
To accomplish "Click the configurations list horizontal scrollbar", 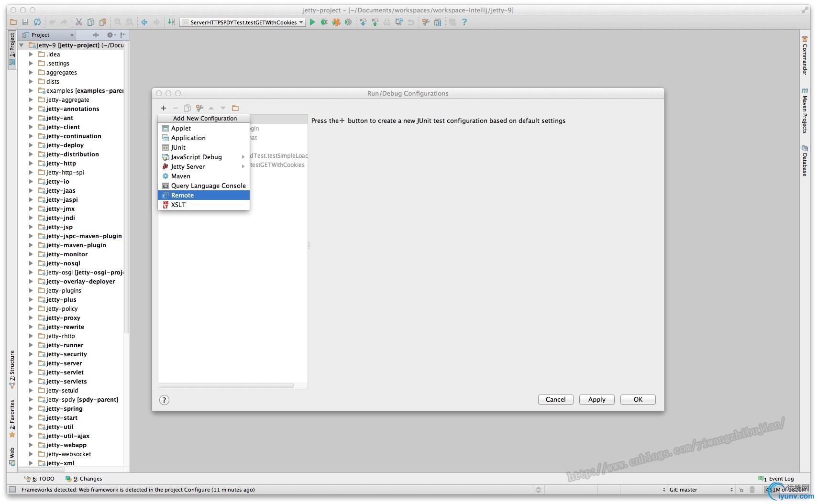I will tap(226, 386).
